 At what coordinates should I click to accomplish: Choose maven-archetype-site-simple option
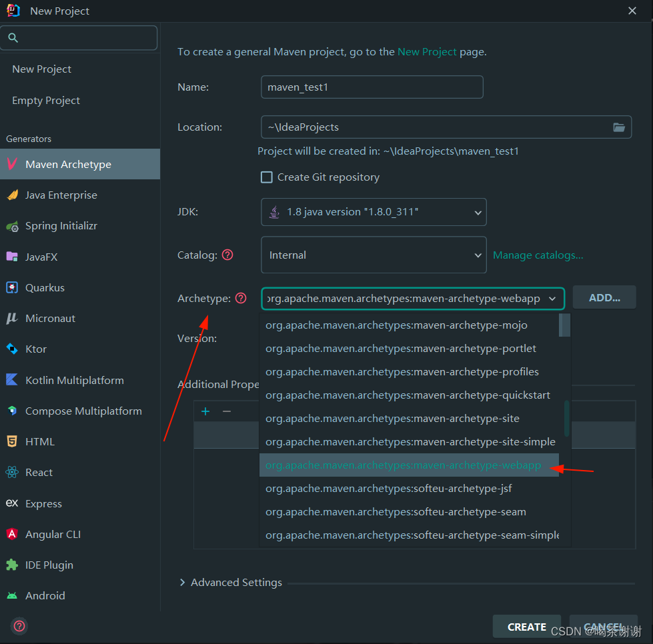(408, 442)
